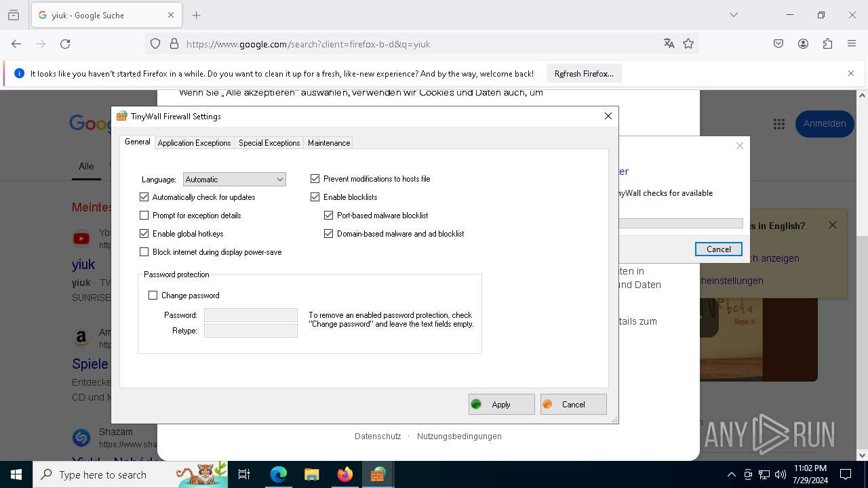The width and height of the screenshot is (868, 488).
Task: Click the Google Anmelden button
Action: click(x=824, y=124)
